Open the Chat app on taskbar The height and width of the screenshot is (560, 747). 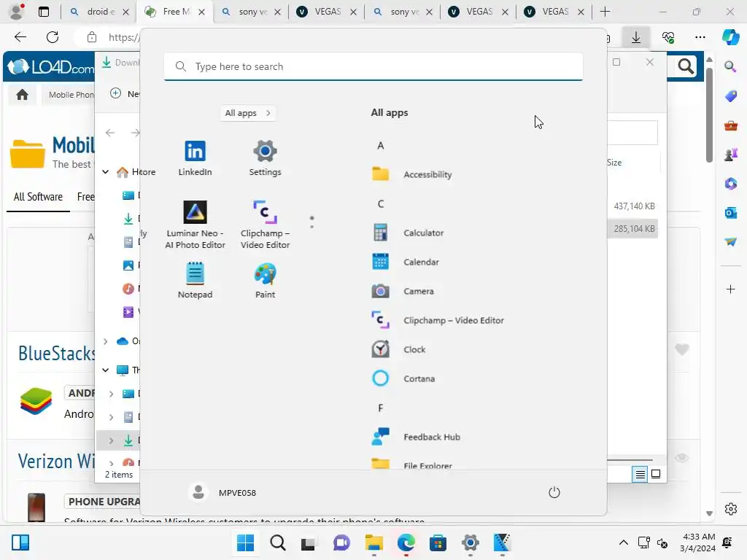coord(341,542)
